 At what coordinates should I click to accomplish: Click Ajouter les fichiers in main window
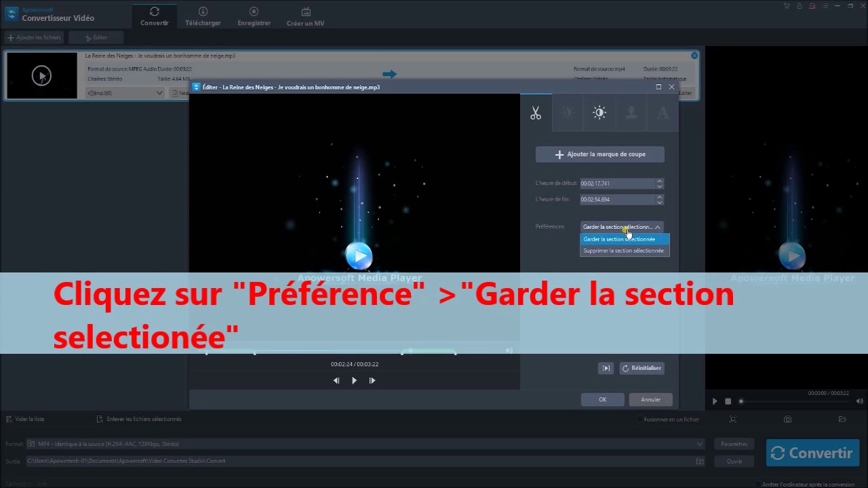pyautogui.click(x=34, y=37)
